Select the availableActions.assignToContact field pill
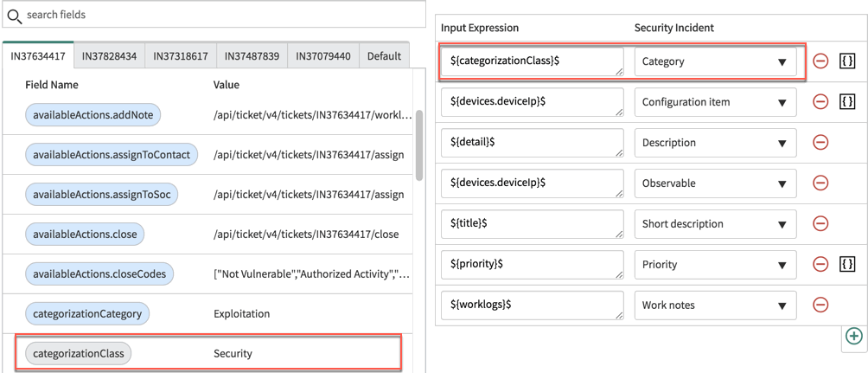Screen dimensions: 868x373 (x=112, y=155)
